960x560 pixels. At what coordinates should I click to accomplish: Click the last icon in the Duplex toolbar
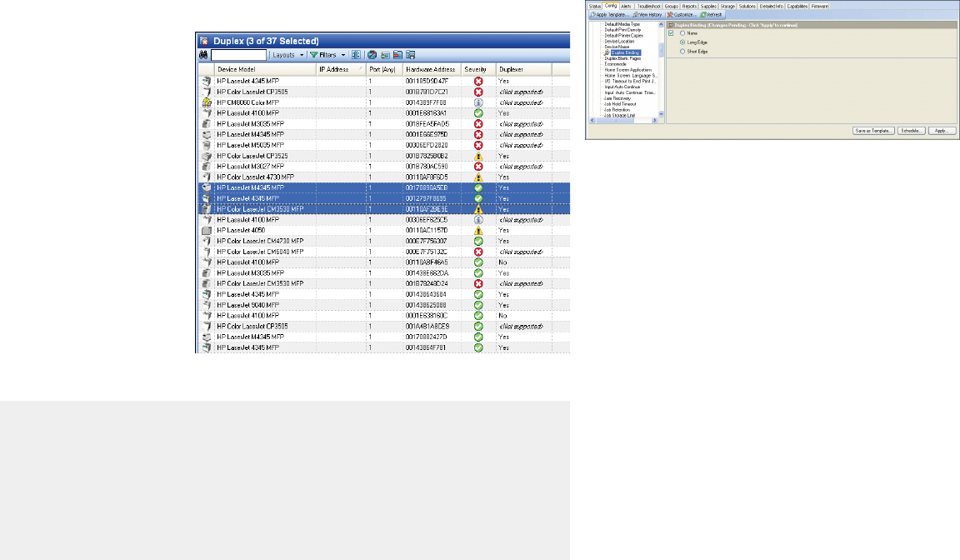click(x=411, y=55)
